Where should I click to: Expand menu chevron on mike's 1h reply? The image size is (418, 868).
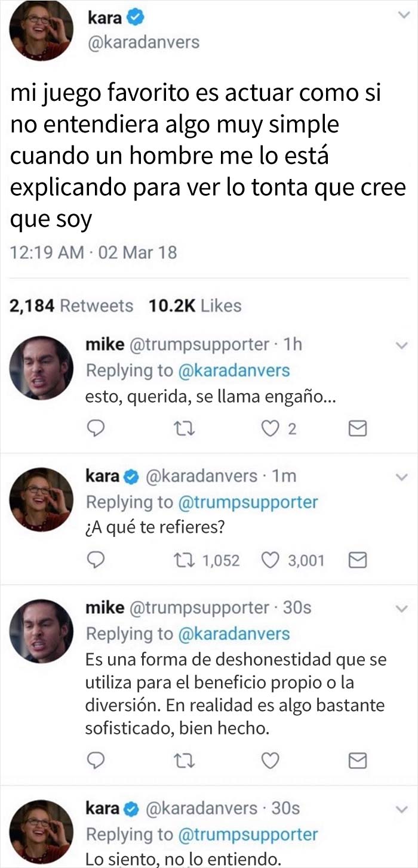(x=402, y=345)
